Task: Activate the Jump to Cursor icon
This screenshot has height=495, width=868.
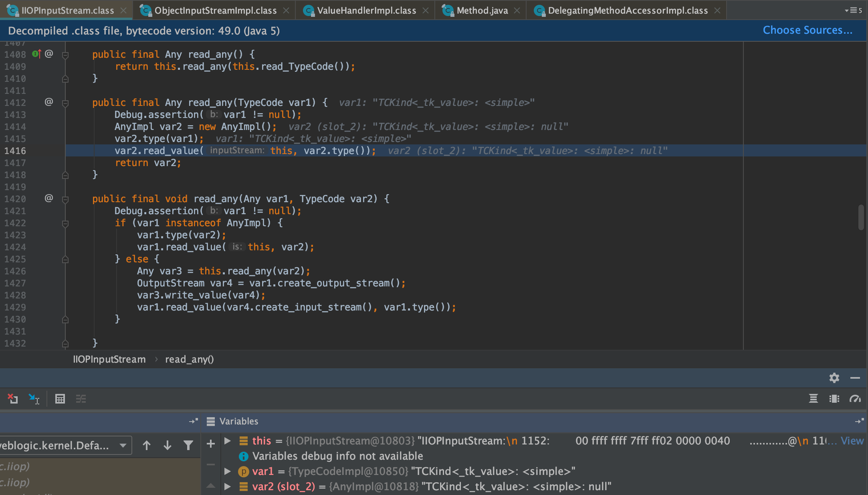Action: tap(34, 399)
